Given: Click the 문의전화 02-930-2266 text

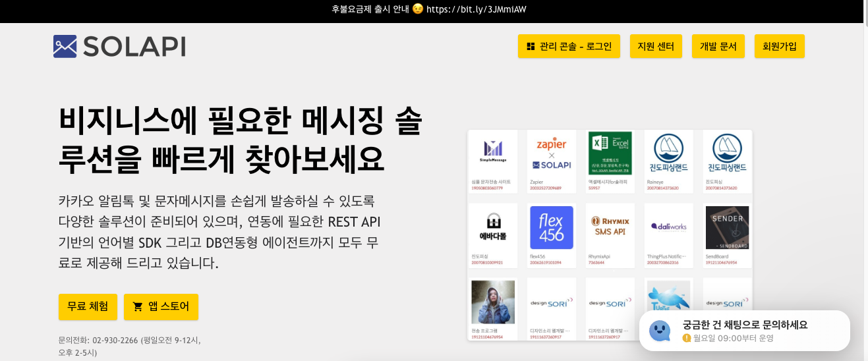Looking at the screenshot, I should (130, 347).
